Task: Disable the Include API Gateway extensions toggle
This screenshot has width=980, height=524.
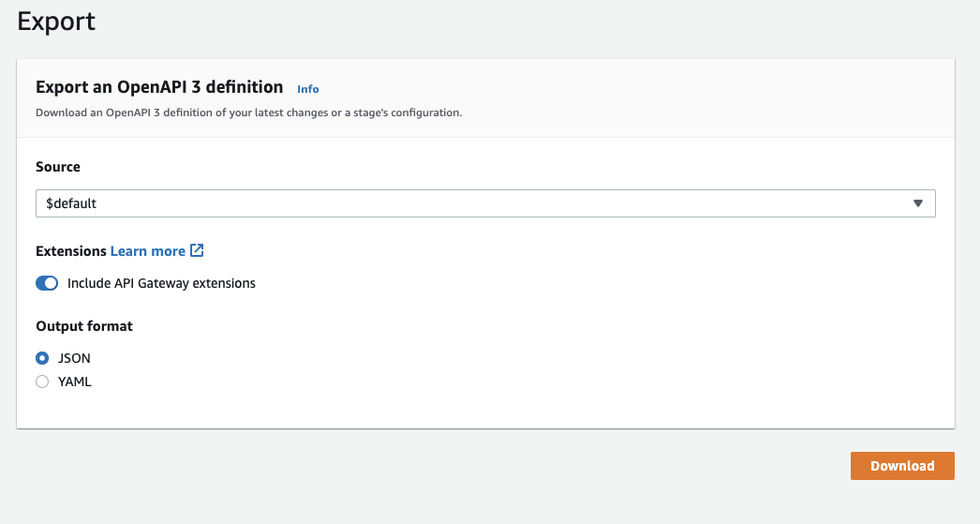Action: coord(47,283)
